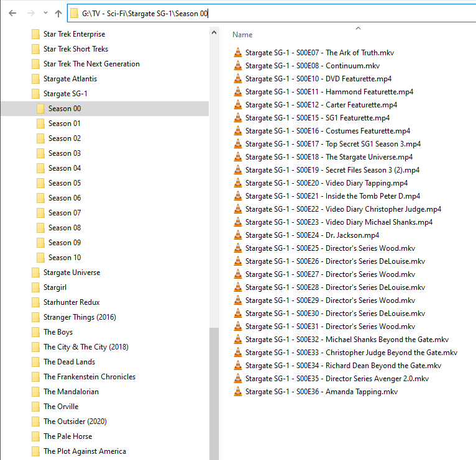Select Stargate Atlantis folder
The height and width of the screenshot is (460, 476).
click(x=70, y=79)
